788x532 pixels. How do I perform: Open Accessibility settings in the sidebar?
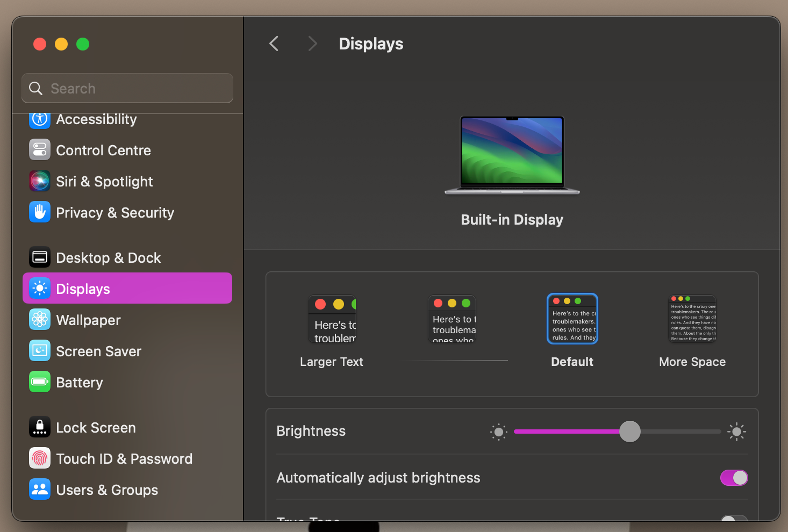pos(96,119)
